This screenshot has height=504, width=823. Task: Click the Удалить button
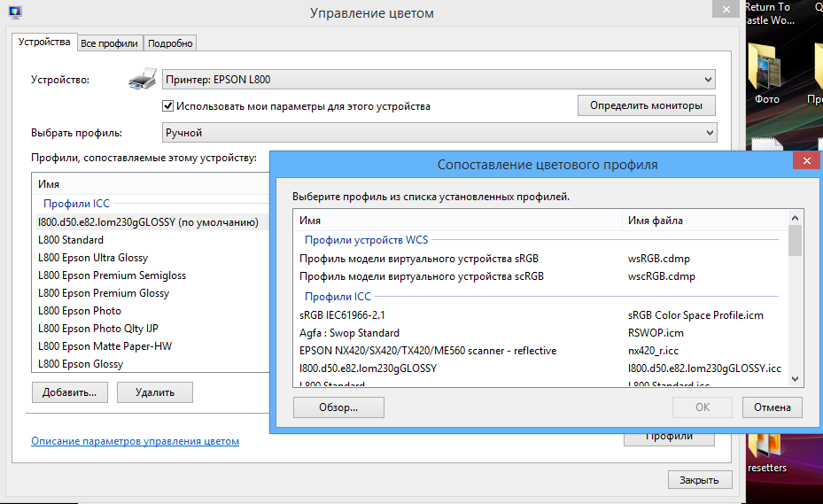155,392
